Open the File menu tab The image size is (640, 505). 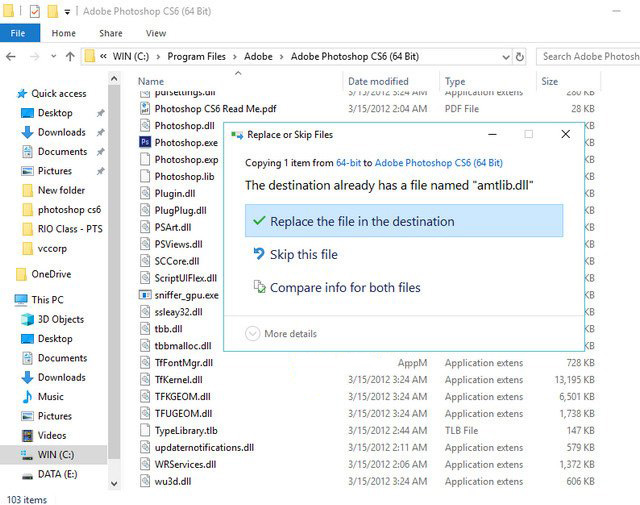(18, 33)
